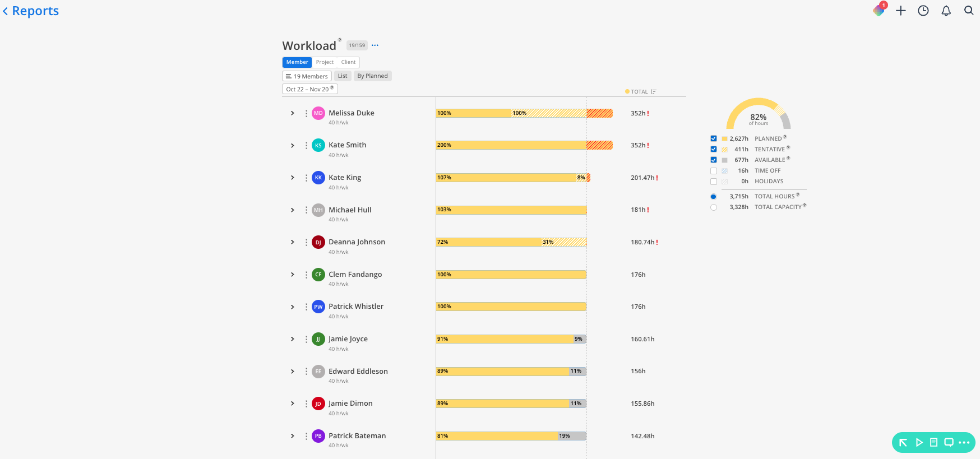Uncheck the TENTATIVE hours checkbox

pyautogui.click(x=714, y=149)
